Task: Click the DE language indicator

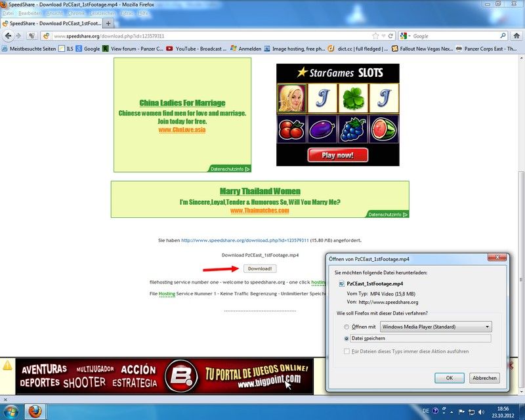Action: coord(425,411)
